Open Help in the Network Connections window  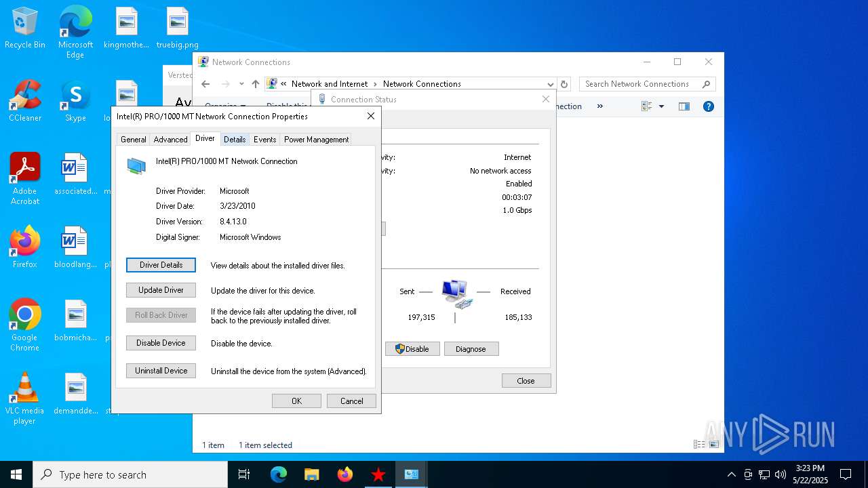coord(709,106)
